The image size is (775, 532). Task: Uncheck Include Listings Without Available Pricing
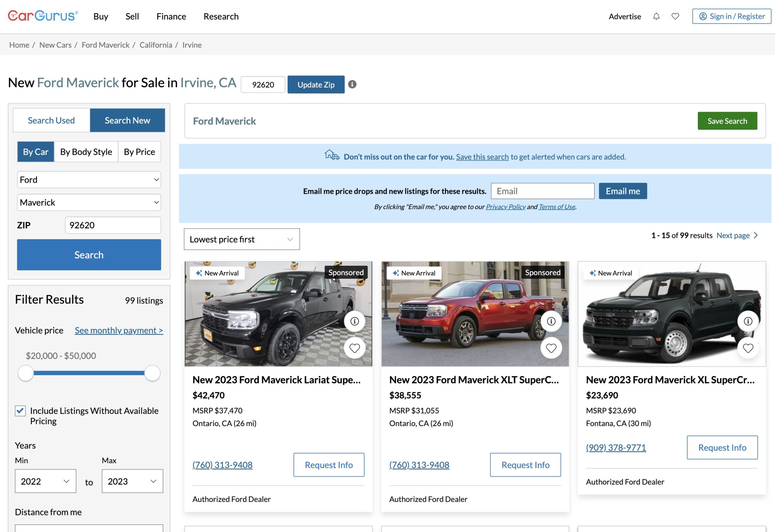point(20,410)
